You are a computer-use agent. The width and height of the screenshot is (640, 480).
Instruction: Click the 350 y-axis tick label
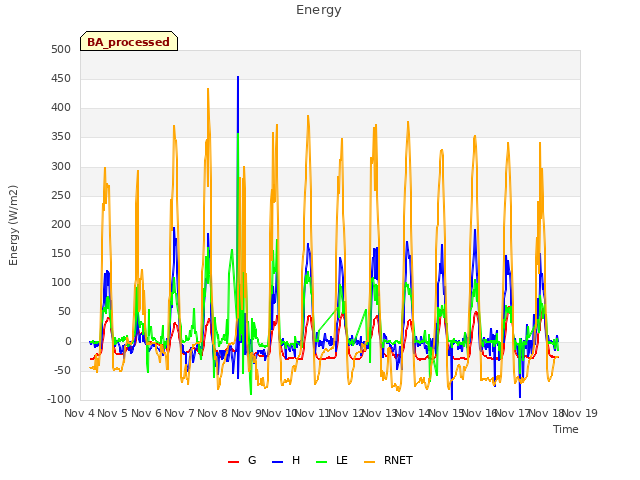(61, 137)
